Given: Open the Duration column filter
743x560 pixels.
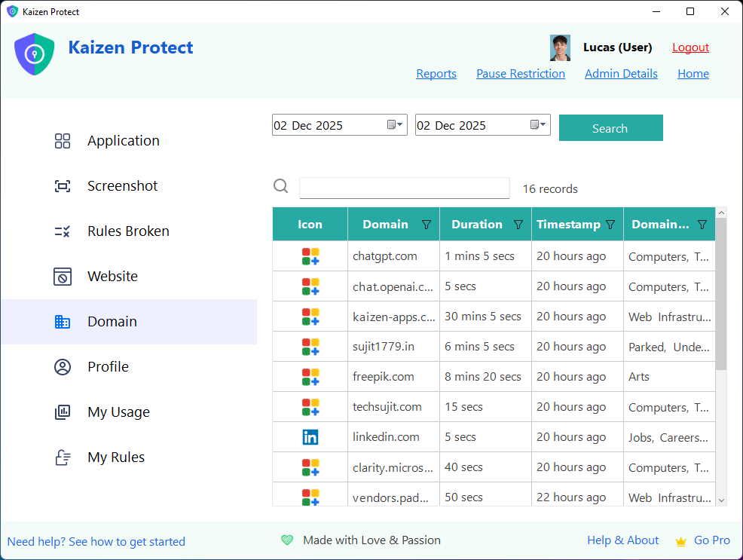Looking at the screenshot, I should point(518,224).
